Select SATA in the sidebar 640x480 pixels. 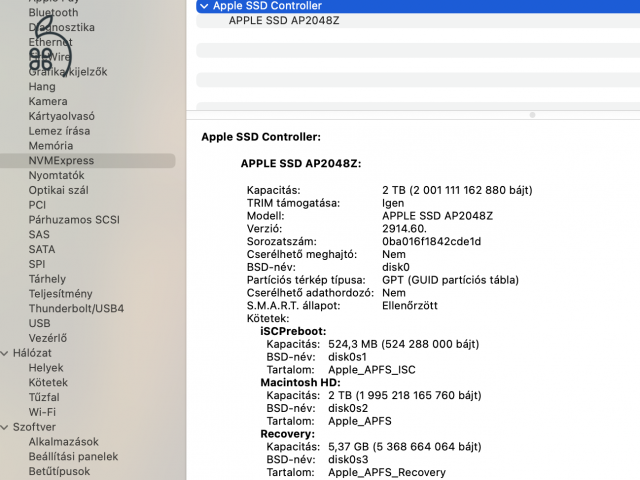click(x=42, y=249)
